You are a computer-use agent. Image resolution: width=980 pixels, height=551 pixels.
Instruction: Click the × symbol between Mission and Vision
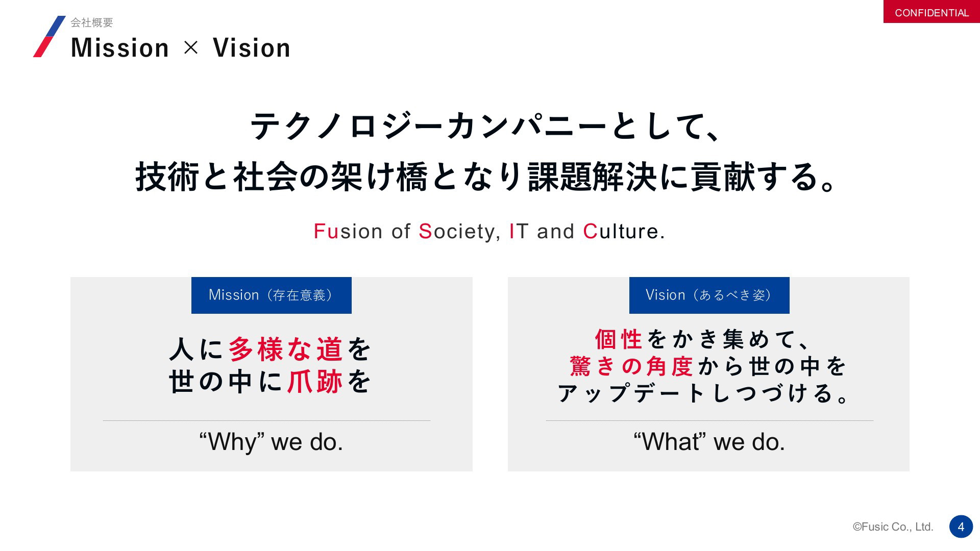(191, 48)
